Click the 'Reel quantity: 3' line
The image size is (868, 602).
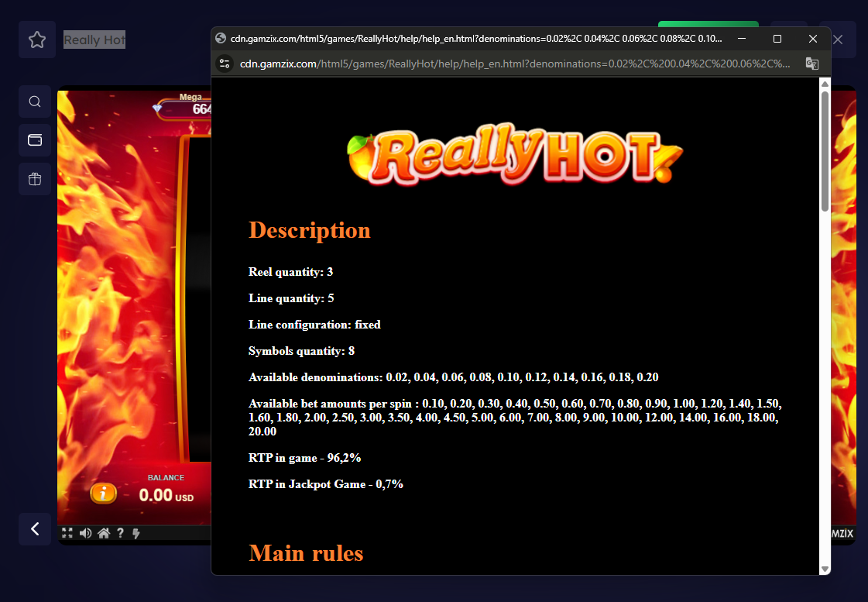(x=290, y=272)
